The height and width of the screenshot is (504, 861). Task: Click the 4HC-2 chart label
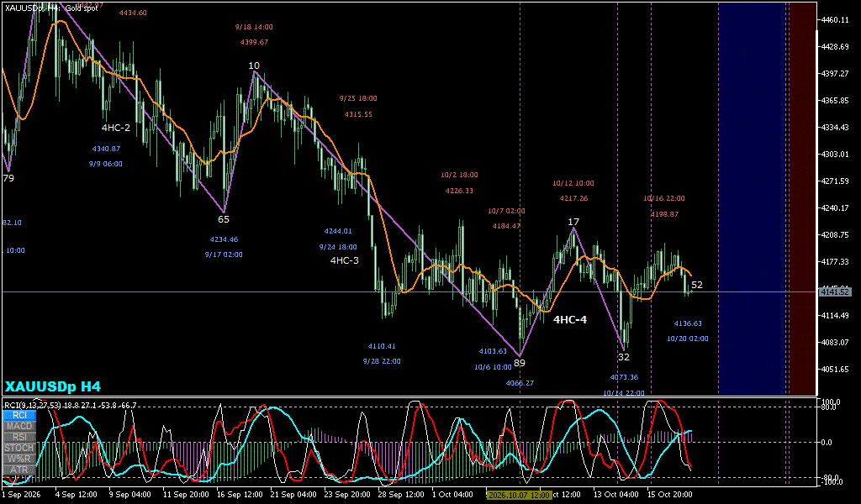coord(116,128)
